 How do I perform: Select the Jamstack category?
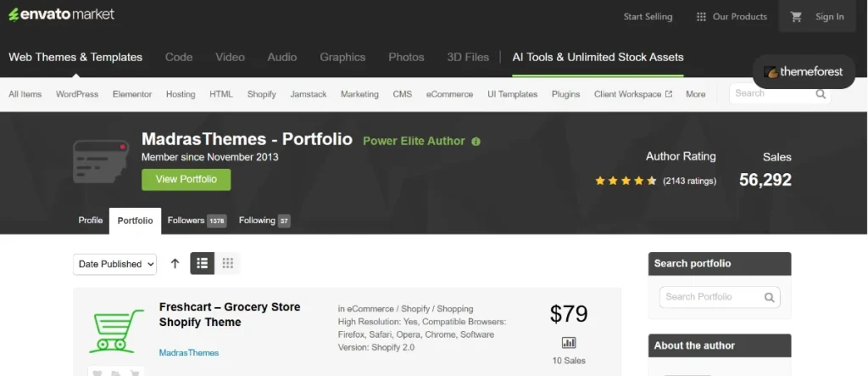tap(309, 94)
